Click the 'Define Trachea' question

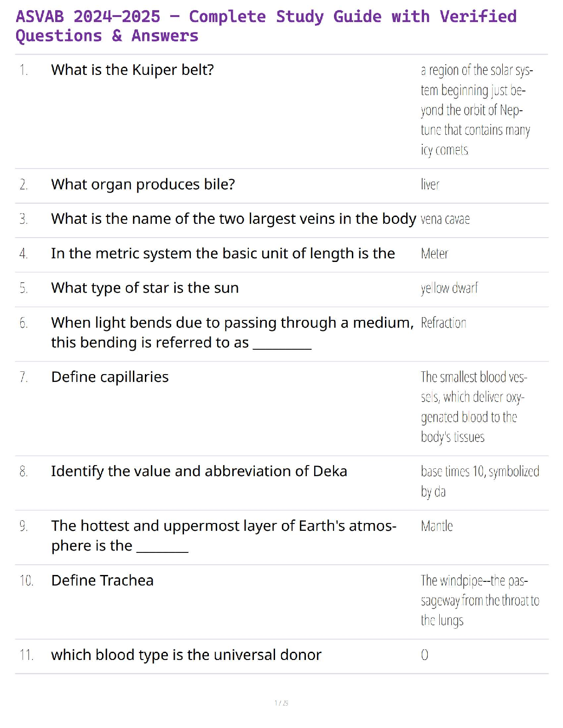point(102,580)
